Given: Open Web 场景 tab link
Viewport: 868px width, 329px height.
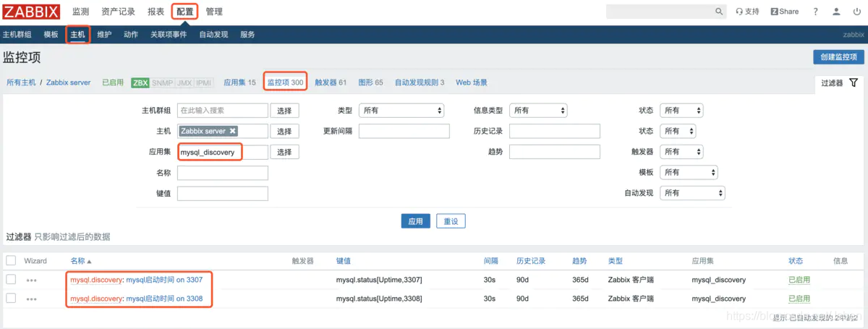Looking at the screenshot, I should (472, 82).
